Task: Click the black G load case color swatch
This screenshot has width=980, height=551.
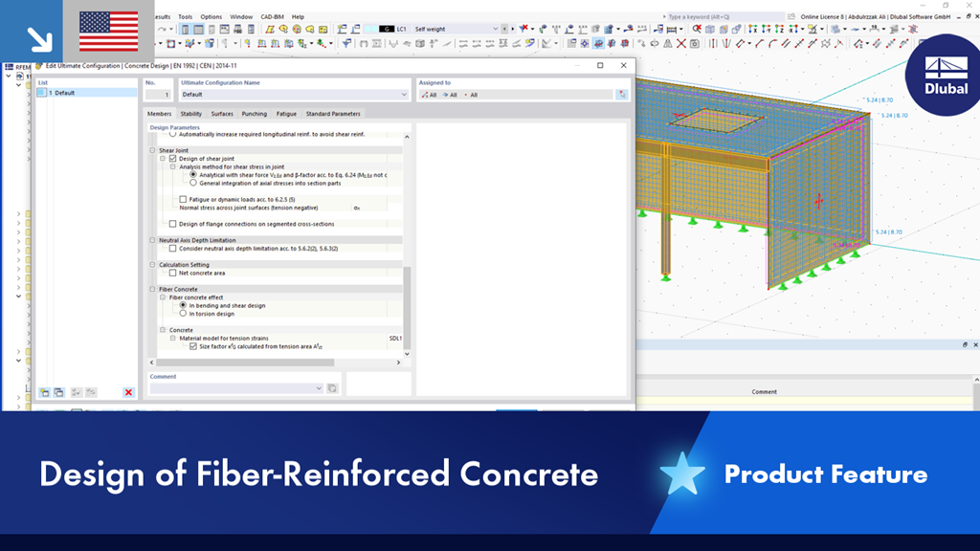Action: tap(387, 30)
